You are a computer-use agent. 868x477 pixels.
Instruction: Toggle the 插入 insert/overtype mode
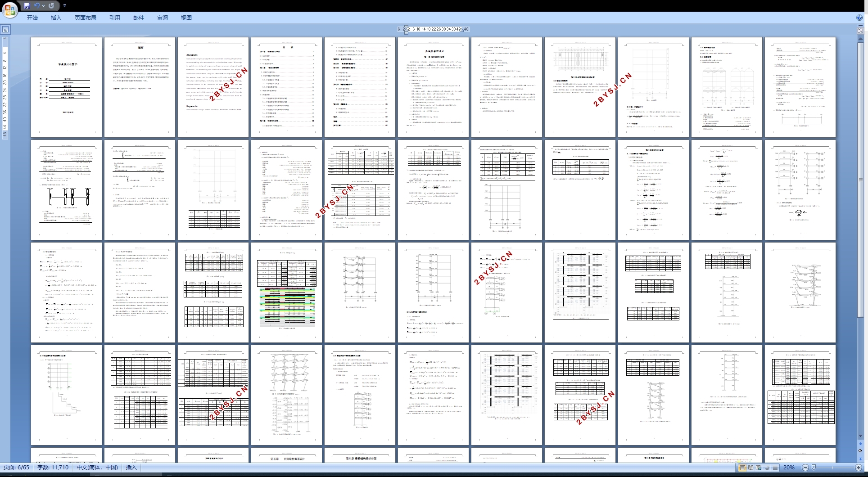131,468
